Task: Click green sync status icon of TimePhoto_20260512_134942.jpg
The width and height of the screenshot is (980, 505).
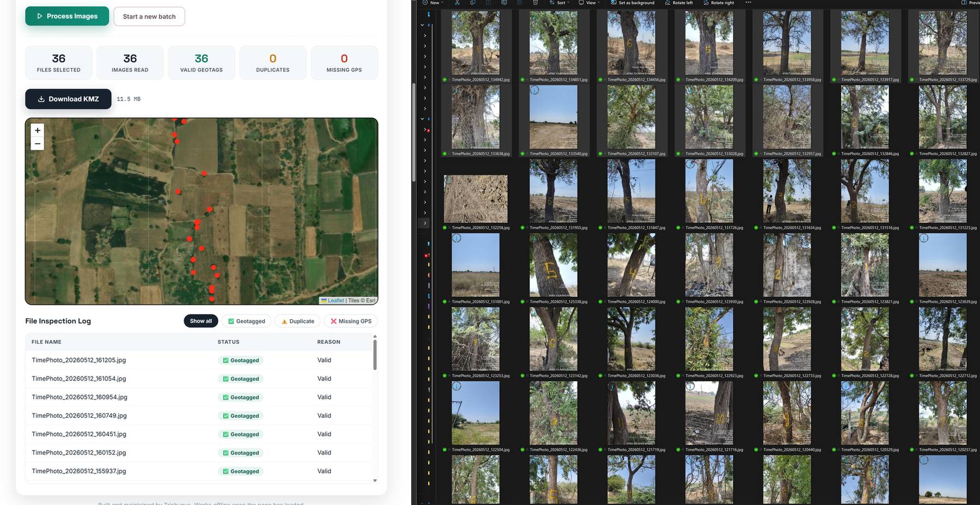Action: pyautogui.click(x=445, y=80)
